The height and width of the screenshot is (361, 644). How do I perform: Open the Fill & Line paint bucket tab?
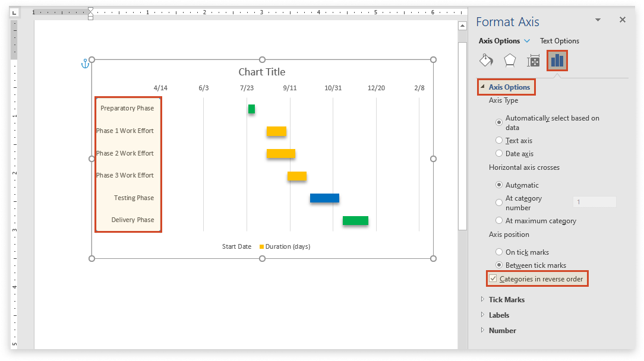click(486, 61)
